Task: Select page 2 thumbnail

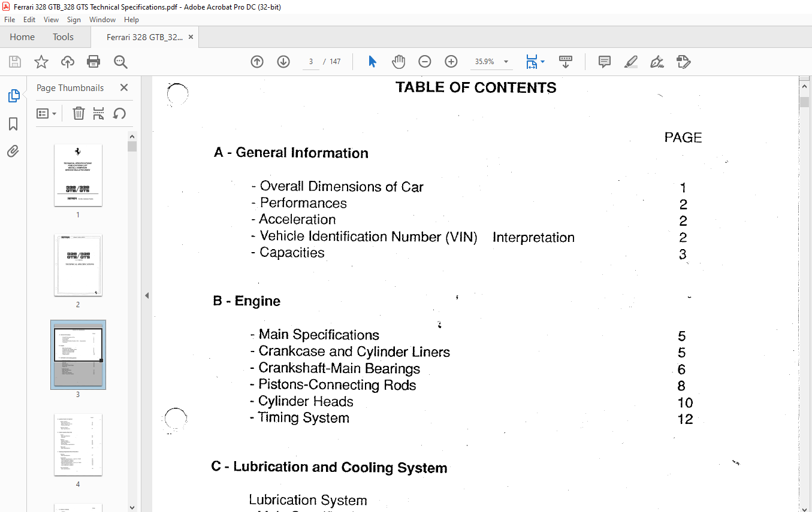Action: coord(78,265)
